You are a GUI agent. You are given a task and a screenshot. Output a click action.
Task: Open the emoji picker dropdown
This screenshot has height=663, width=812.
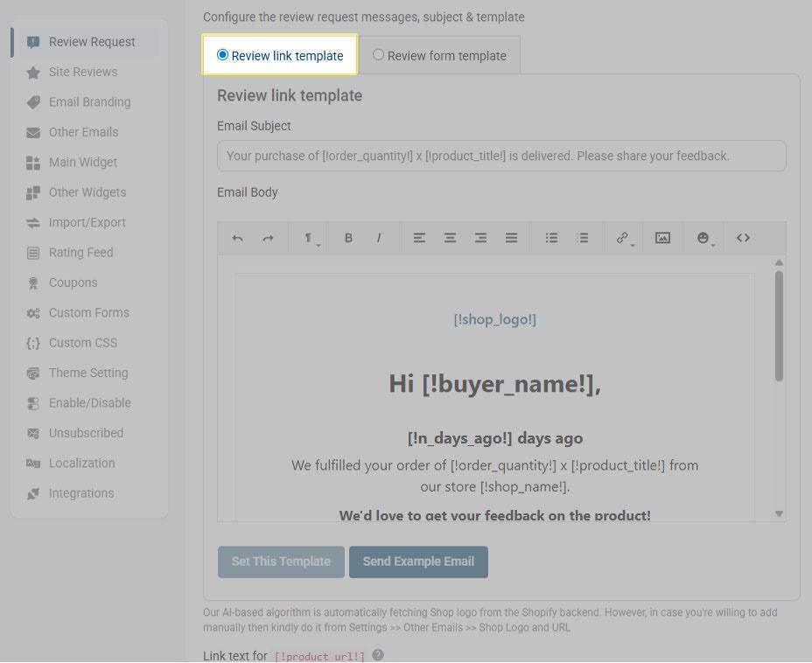pyautogui.click(x=704, y=237)
